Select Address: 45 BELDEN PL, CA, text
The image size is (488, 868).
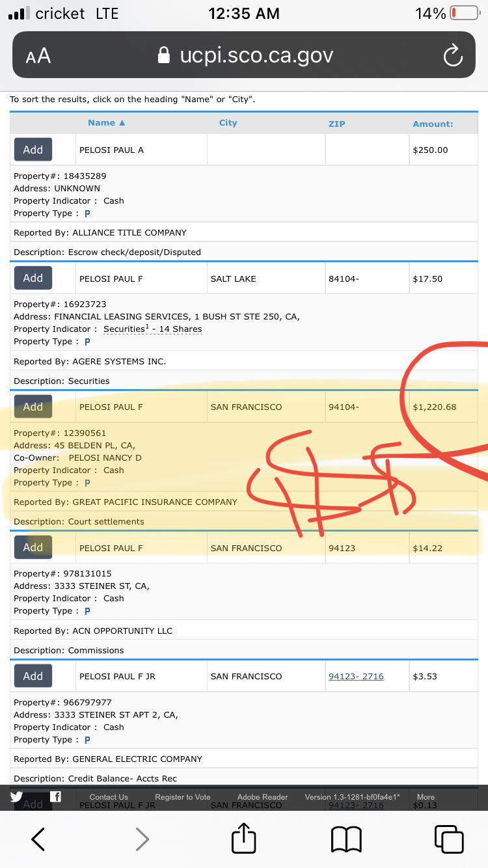(x=74, y=446)
